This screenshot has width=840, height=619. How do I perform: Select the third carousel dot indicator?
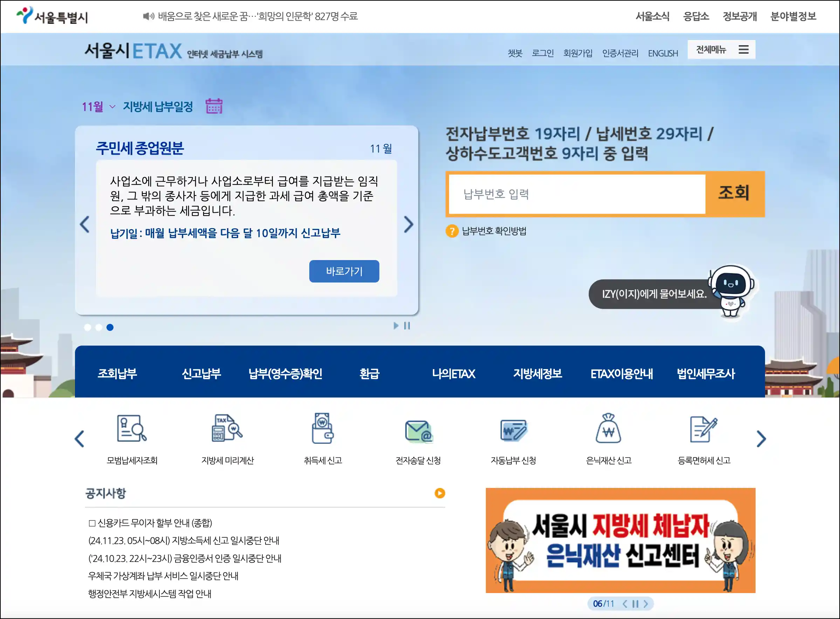click(x=110, y=327)
